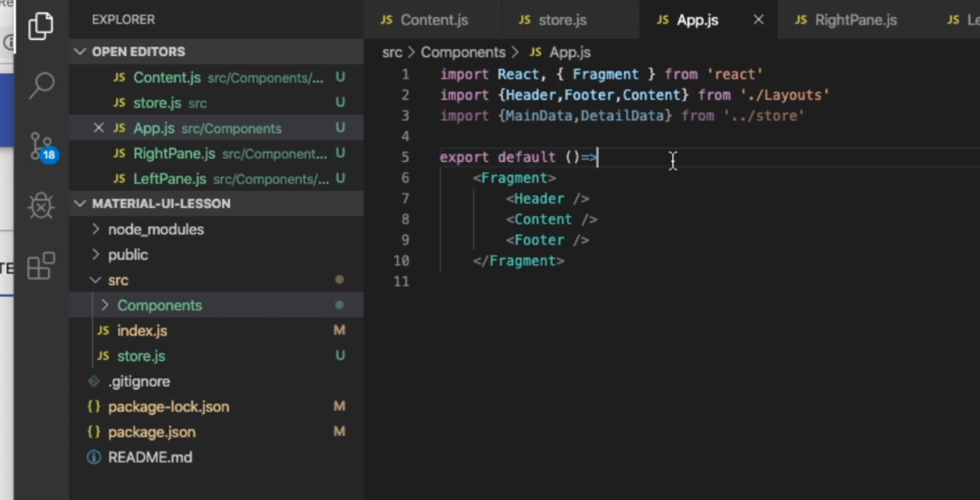Click the U badge next to store.js

(x=340, y=356)
